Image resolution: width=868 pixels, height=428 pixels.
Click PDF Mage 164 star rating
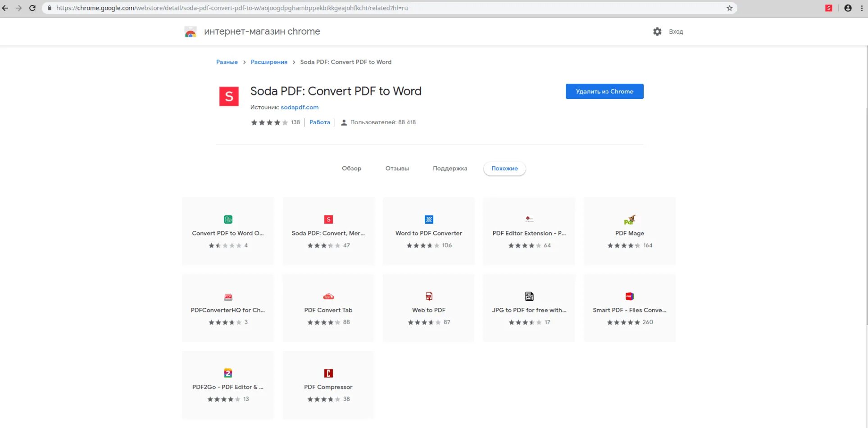click(x=630, y=245)
